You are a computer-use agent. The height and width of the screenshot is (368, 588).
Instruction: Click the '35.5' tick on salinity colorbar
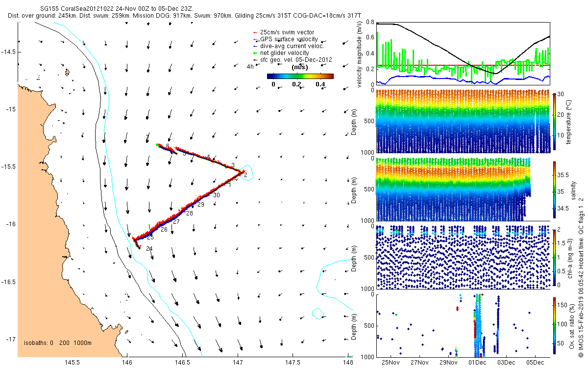tap(564, 175)
